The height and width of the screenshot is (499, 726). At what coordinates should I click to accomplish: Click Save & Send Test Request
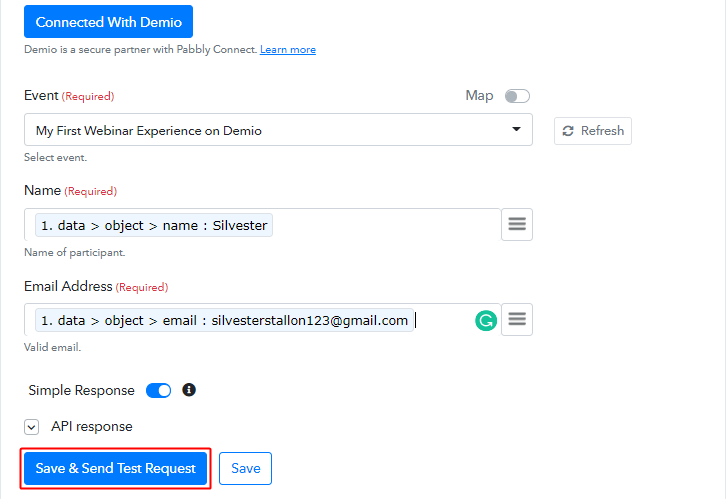click(x=115, y=468)
